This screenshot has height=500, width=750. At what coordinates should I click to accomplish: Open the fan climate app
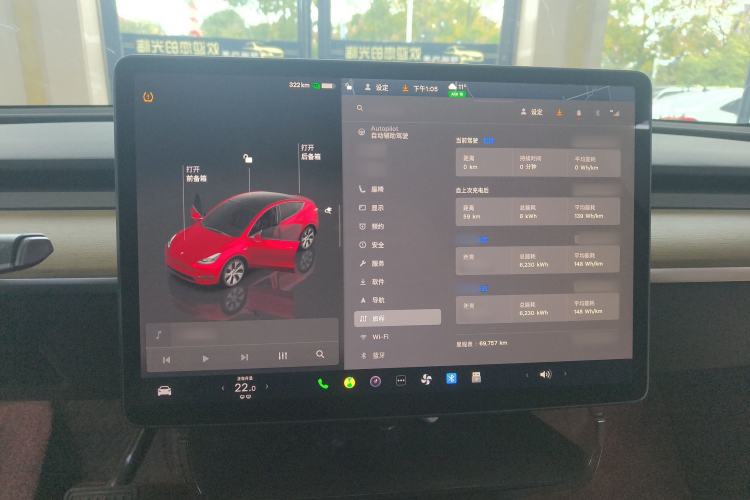pyautogui.click(x=426, y=379)
